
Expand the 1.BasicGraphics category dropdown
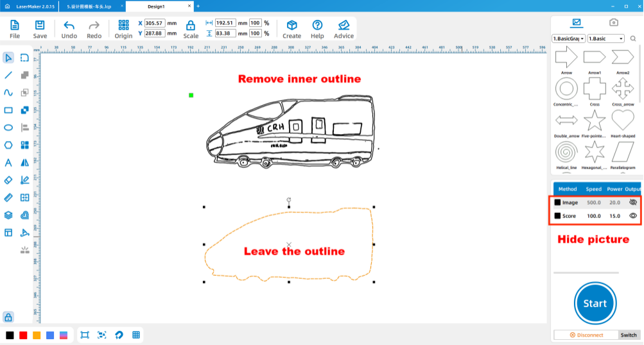coord(568,38)
